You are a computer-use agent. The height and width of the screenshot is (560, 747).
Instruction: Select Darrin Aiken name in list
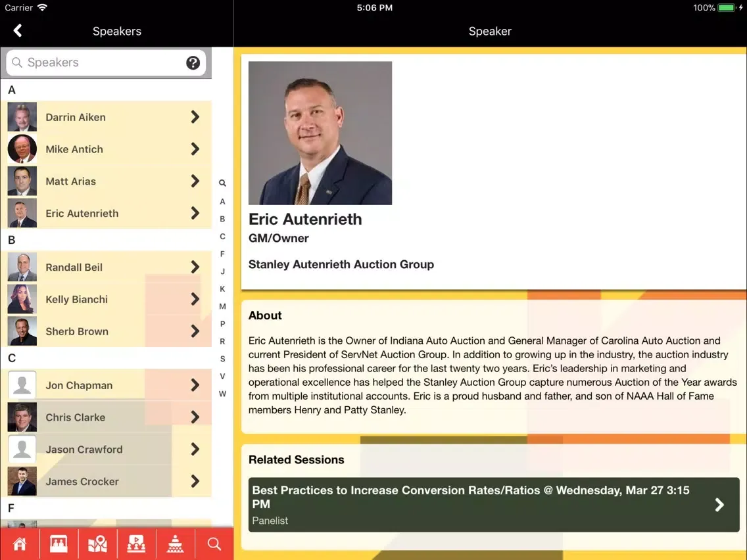[76, 117]
